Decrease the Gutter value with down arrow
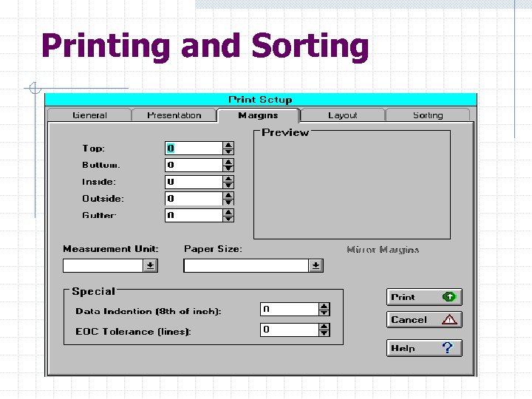 [228, 219]
